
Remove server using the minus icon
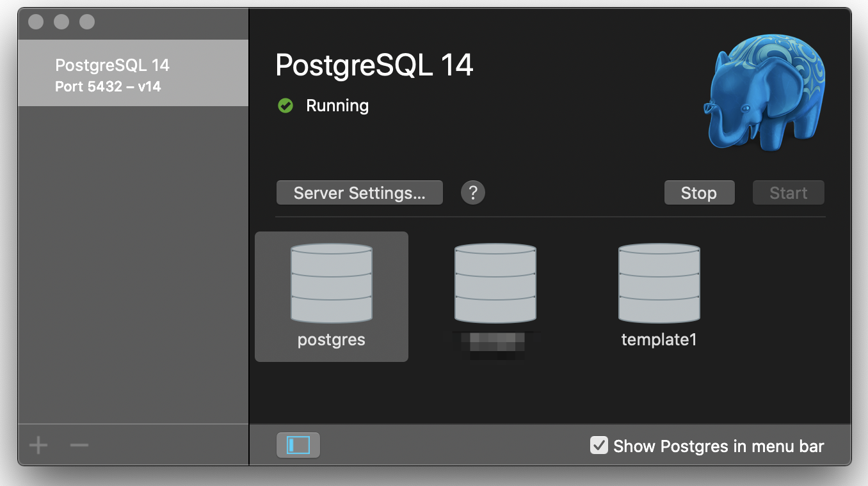tap(79, 445)
